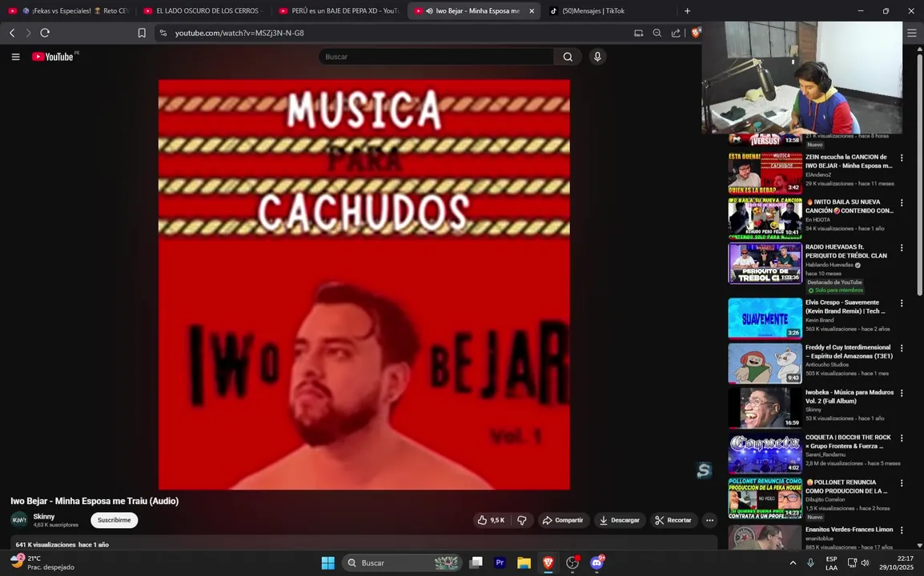This screenshot has width=924, height=576.
Task: Open the RADIO HUEVADAS Periquito thumbnail
Action: pyautogui.click(x=765, y=262)
